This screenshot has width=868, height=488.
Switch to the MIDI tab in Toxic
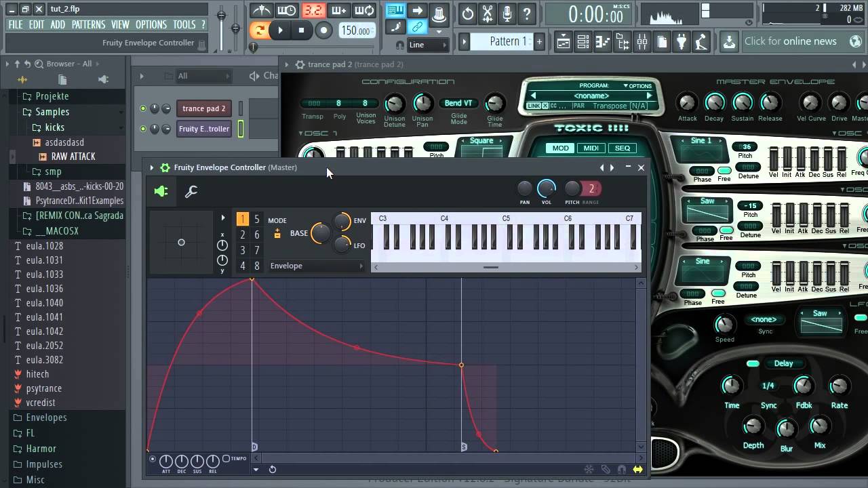(591, 148)
